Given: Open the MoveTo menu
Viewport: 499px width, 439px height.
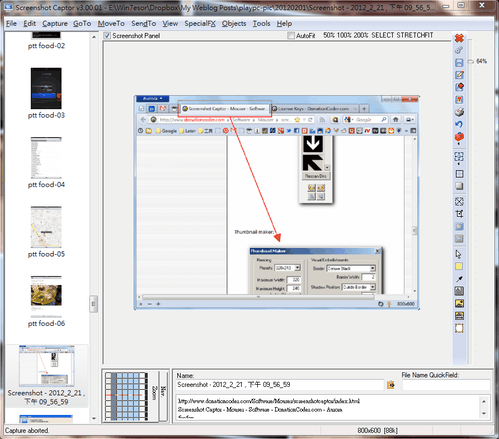Looking at the screenshot, I should tap(111, 24).
